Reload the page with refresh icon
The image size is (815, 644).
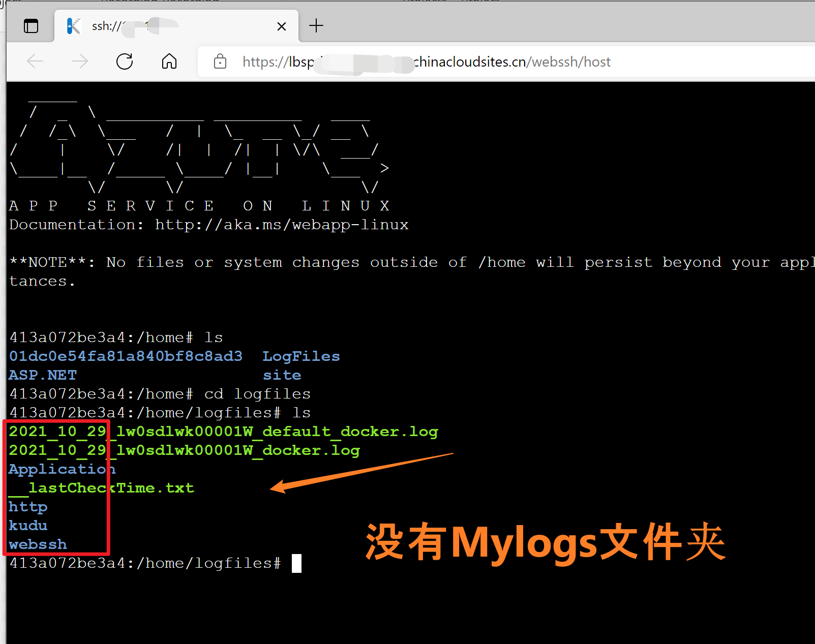(125, 62)
